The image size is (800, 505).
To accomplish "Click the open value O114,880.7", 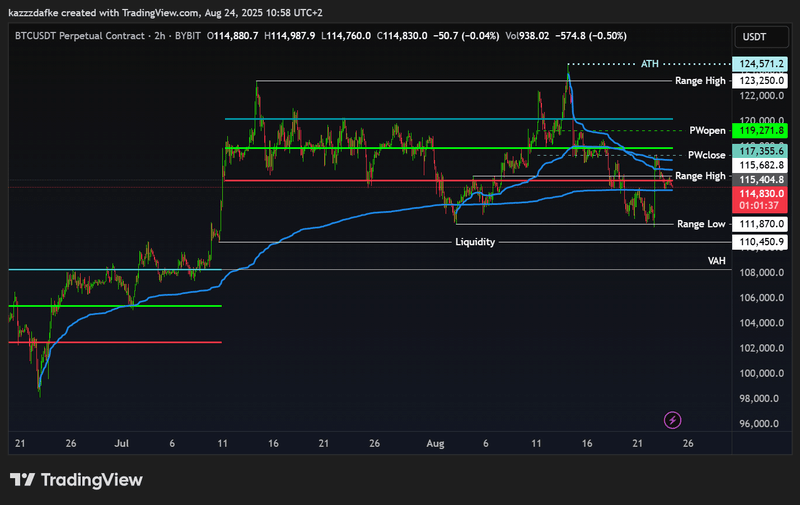I will point(232,36).
